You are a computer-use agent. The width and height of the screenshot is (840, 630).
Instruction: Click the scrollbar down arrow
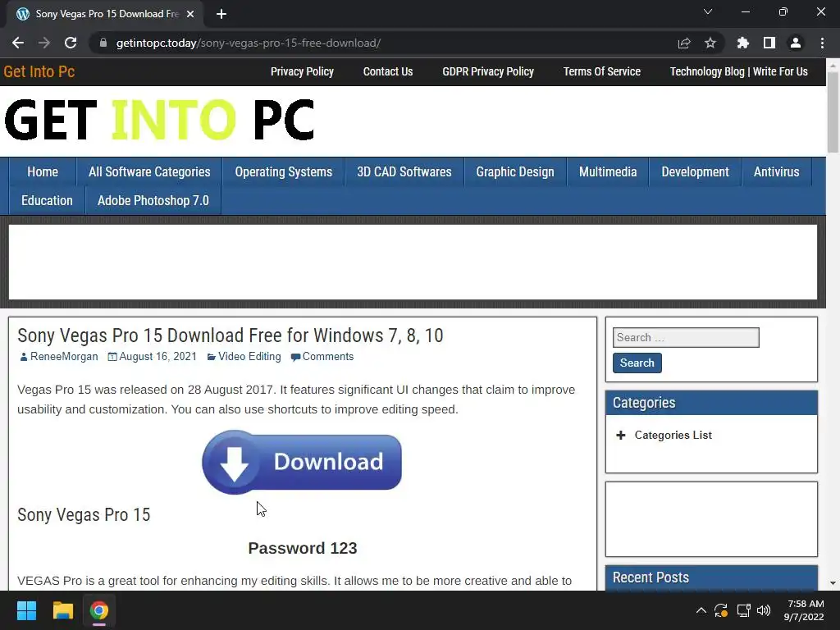[833, 583]
